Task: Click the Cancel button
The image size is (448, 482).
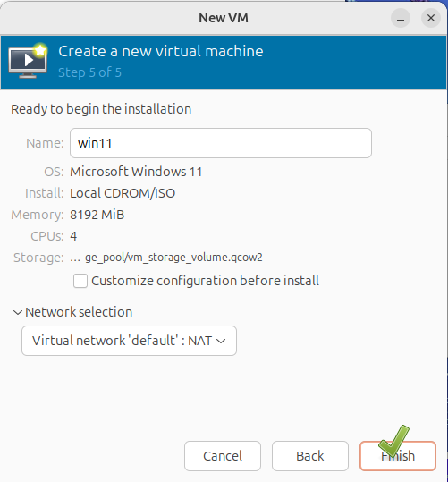Action: 223,456
